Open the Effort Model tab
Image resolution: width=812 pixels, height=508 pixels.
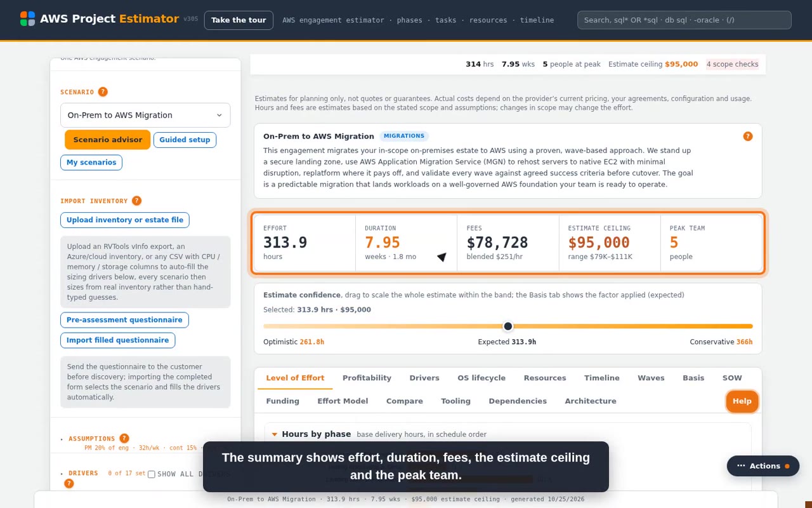343,401
